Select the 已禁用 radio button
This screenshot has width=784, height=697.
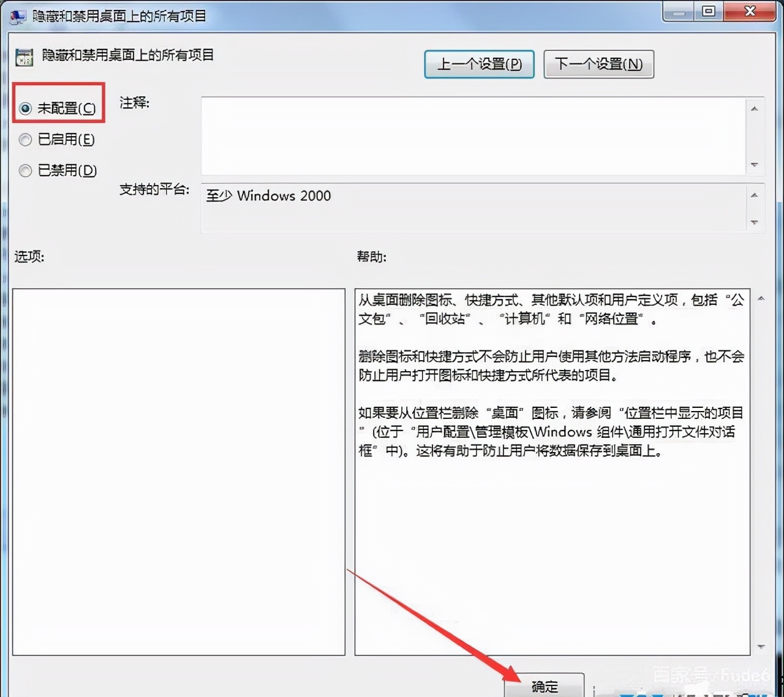pos(25,170)
